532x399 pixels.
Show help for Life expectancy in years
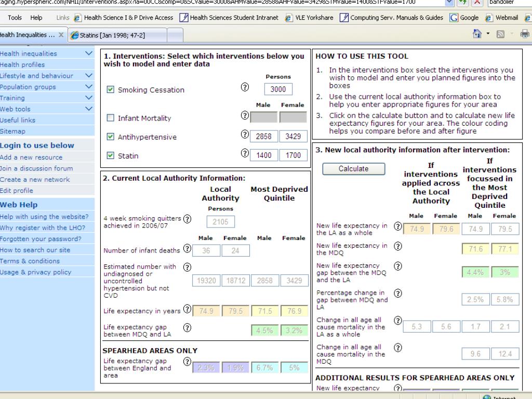point(187,309)
